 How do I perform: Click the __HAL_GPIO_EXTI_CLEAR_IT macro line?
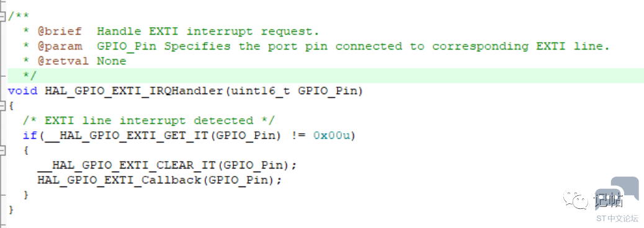click(x=167, y=165)
